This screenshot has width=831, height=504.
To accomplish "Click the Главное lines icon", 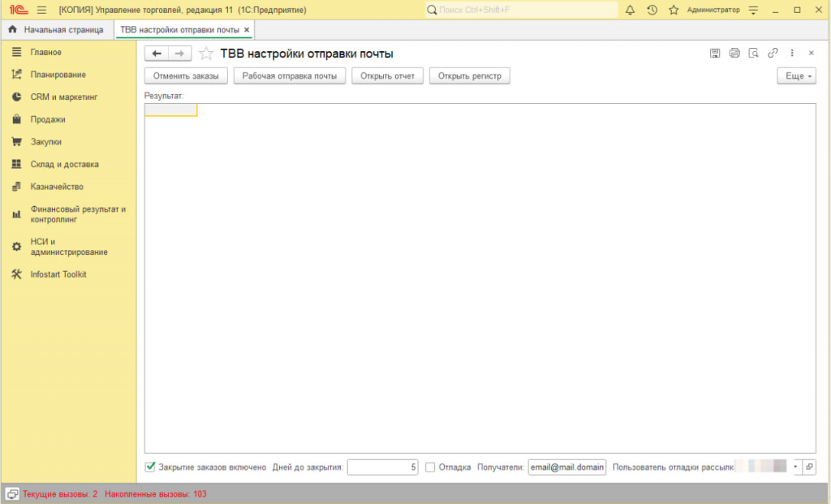I will [x=16, y=52].
